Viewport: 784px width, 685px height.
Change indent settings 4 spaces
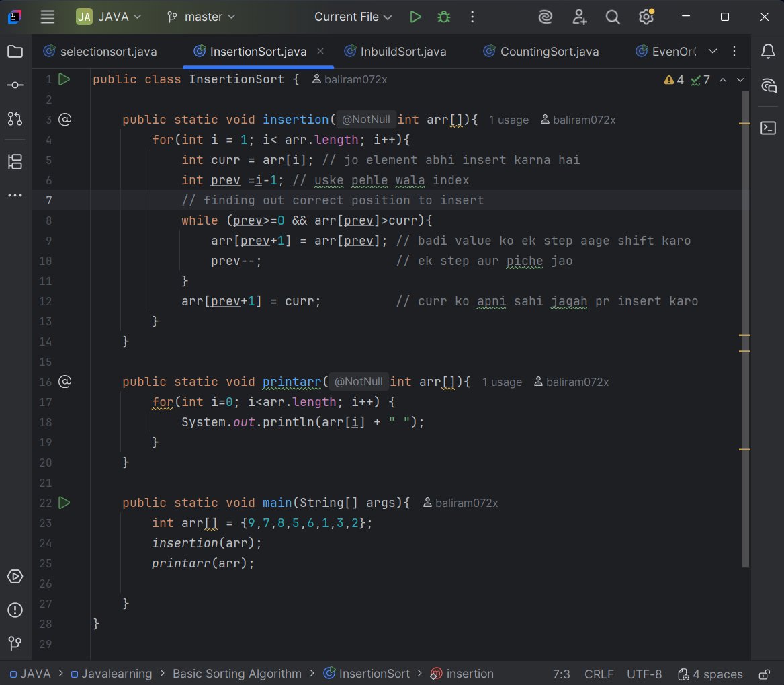point(710,674)
